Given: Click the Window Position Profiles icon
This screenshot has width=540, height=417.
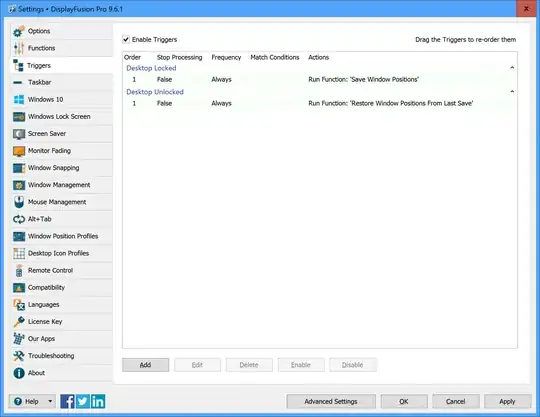Looking at the screenshot, I should click(x=19, y=236).
